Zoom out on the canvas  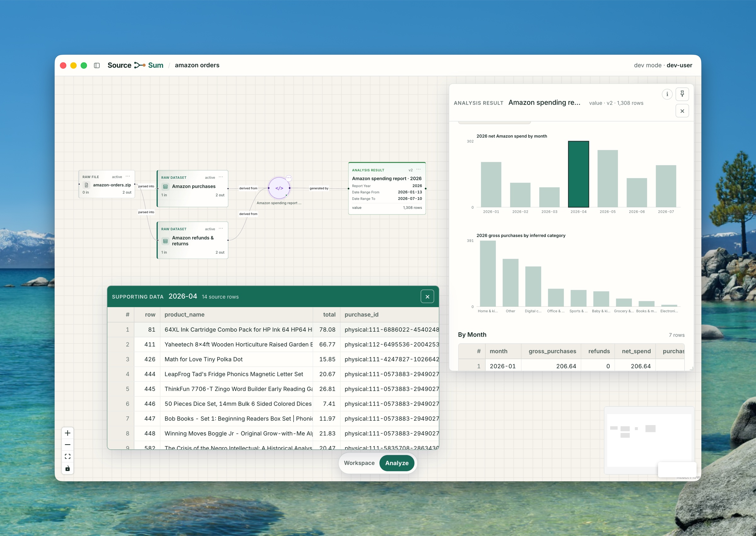pyautogui.click(x=68, y=445)
